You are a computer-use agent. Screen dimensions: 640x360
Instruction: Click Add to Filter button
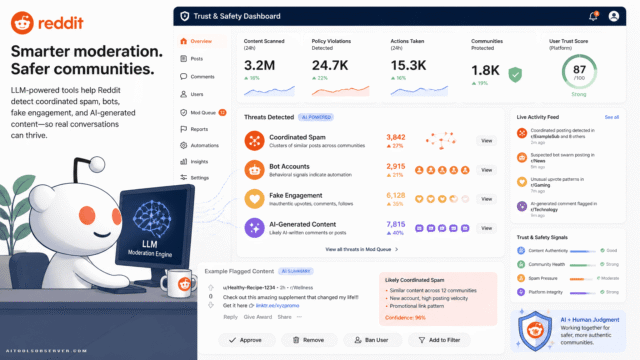[439, 340]
